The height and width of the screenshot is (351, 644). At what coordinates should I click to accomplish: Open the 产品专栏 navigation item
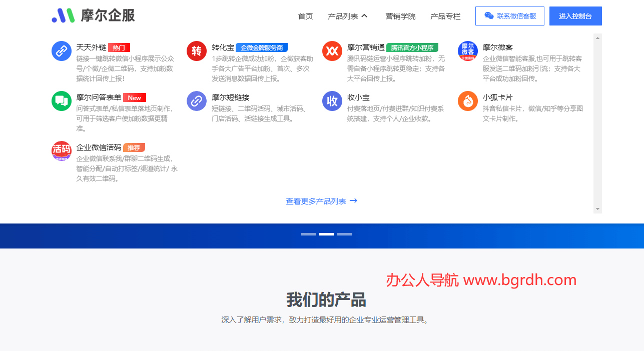coord(446,16)
